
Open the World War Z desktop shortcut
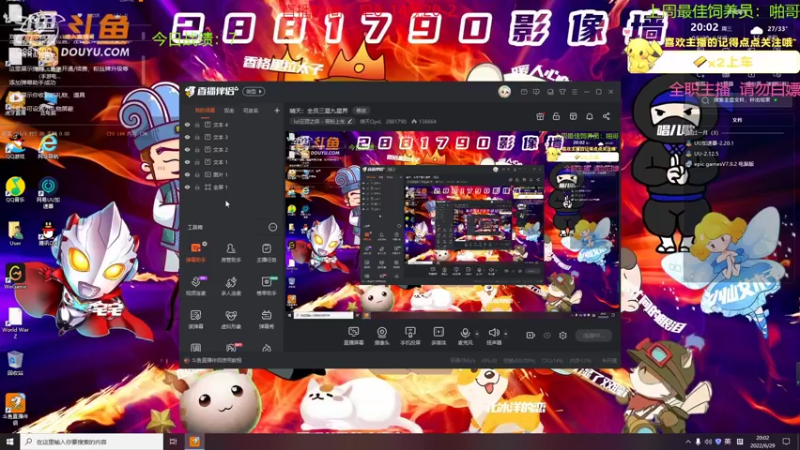15,323
